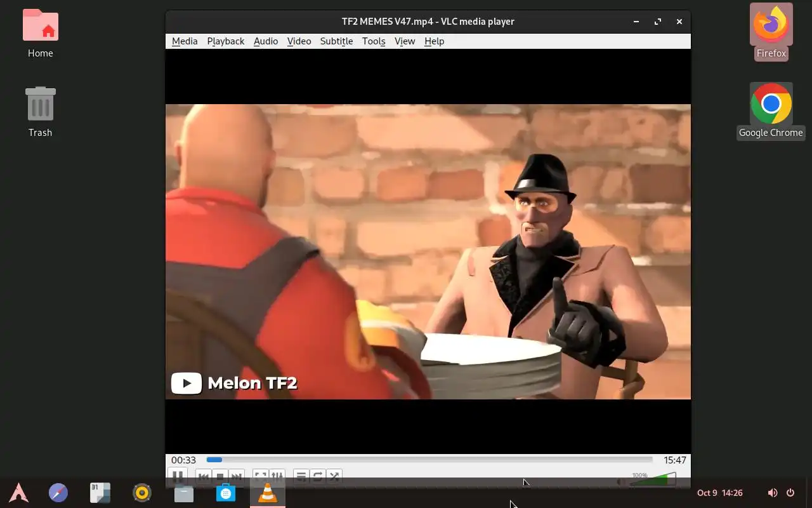Click the seek bar to jump ahead
The height and width of the screenshot is (508, 812).
coord(429,460)
